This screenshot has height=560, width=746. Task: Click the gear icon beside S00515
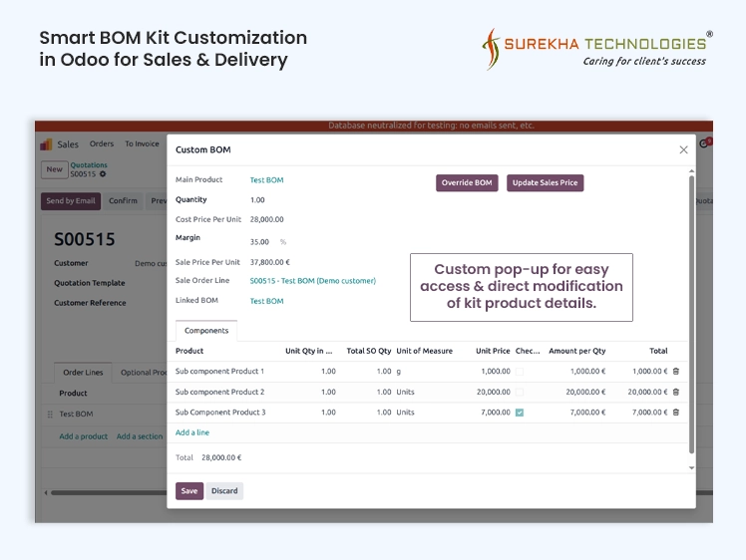[103, 174]
